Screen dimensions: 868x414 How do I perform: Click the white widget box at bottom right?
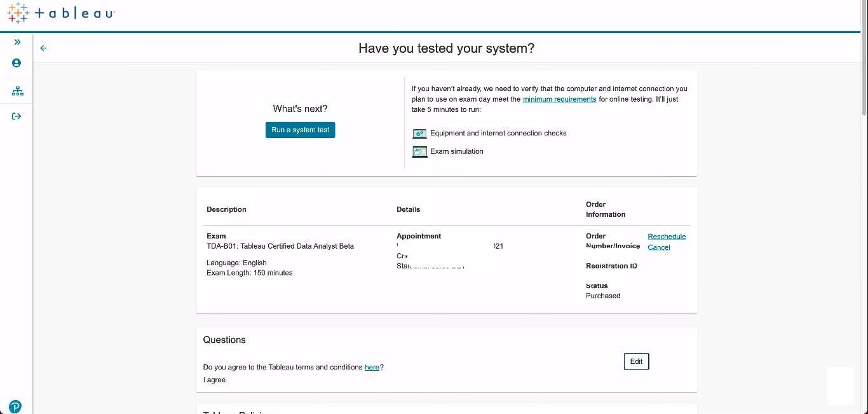[x=840, y=385]
